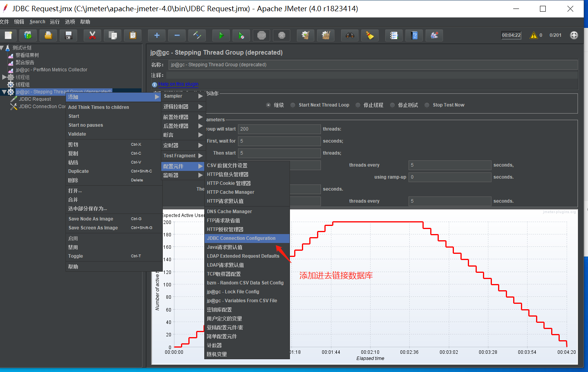Viewport: 588px width, 372px height.
Task: Click Add Think Times to children
Action: pos(114,107)
